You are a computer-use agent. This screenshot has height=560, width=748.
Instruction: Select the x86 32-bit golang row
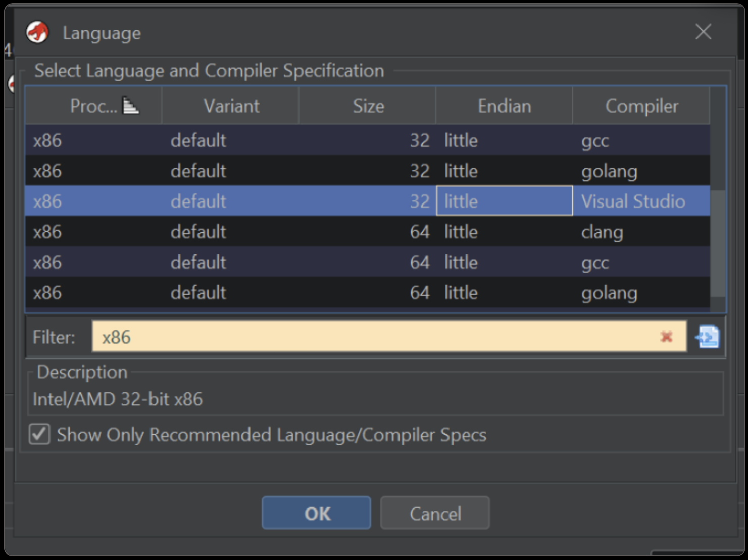[354, 171]
